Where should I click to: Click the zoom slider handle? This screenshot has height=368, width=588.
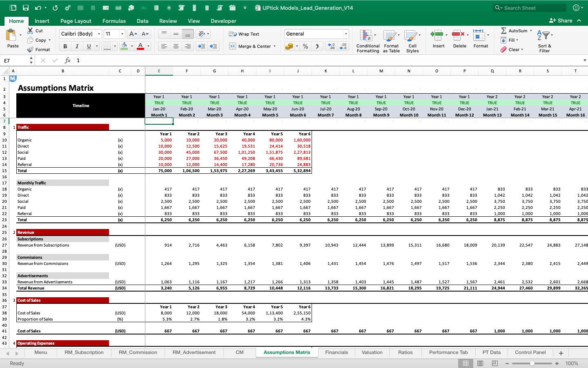coord(532,363)
